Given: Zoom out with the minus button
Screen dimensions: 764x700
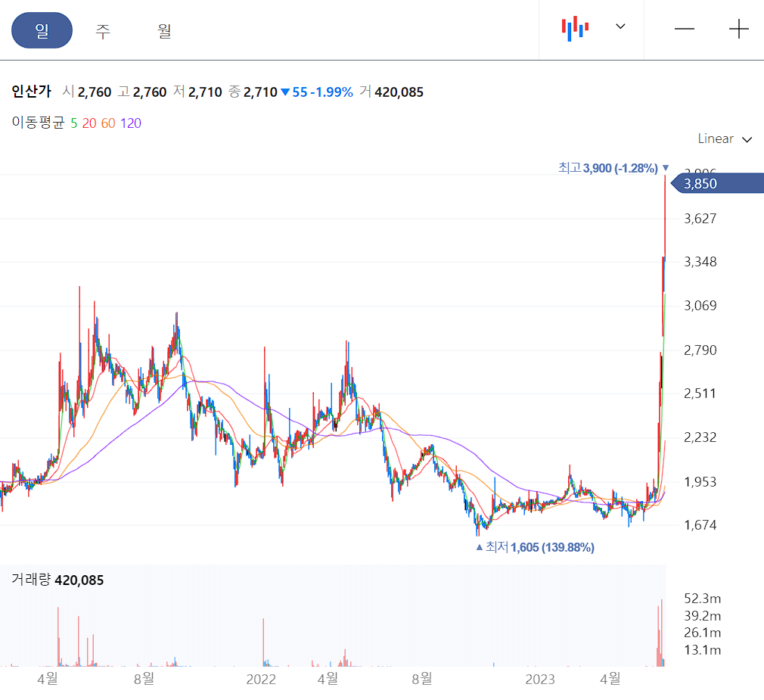Looking at the screenshot, I should click(x=684, y=29).
